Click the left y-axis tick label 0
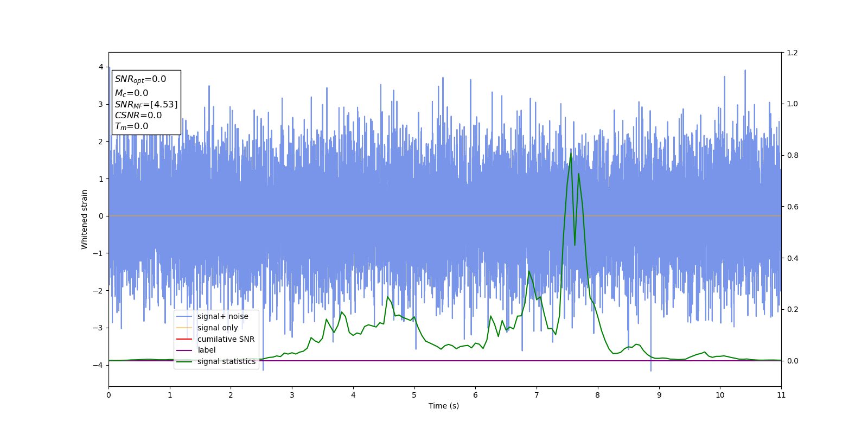 101,216
